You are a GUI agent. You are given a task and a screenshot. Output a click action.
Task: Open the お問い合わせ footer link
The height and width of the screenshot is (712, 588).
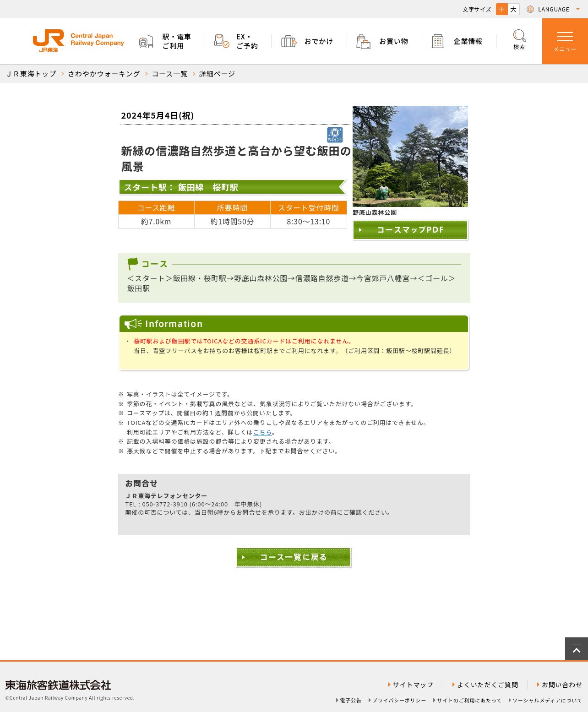561,685
